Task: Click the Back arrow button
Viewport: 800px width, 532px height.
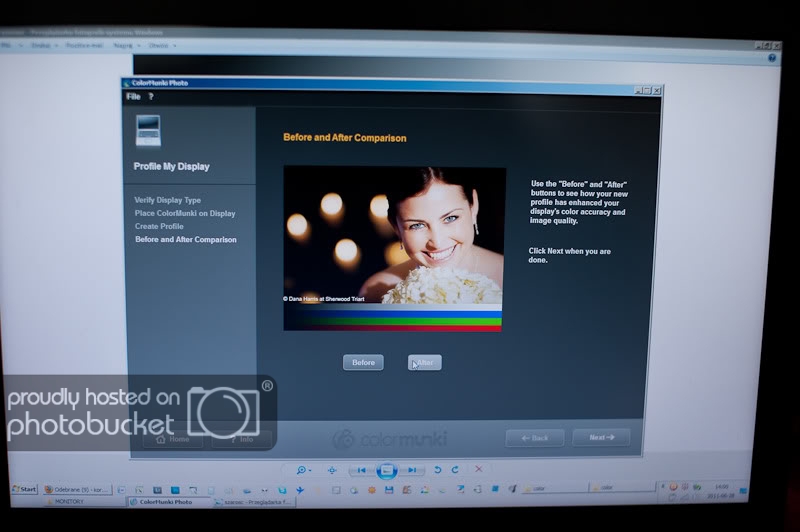Action: coord(535,438)
